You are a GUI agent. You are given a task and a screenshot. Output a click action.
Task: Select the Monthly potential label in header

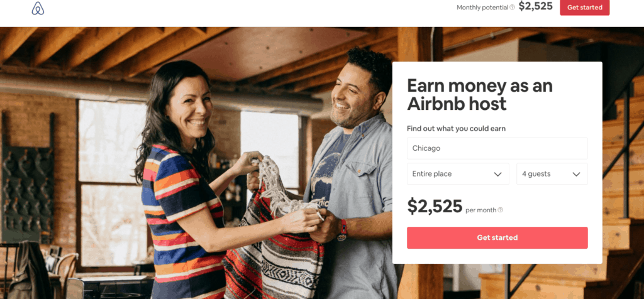482,8
